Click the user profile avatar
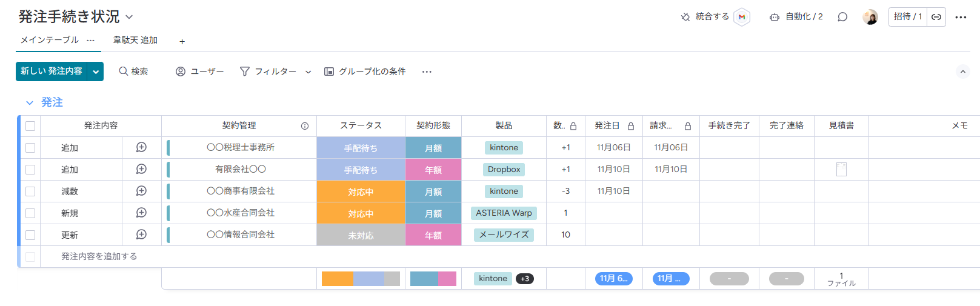 pos(870,17)
